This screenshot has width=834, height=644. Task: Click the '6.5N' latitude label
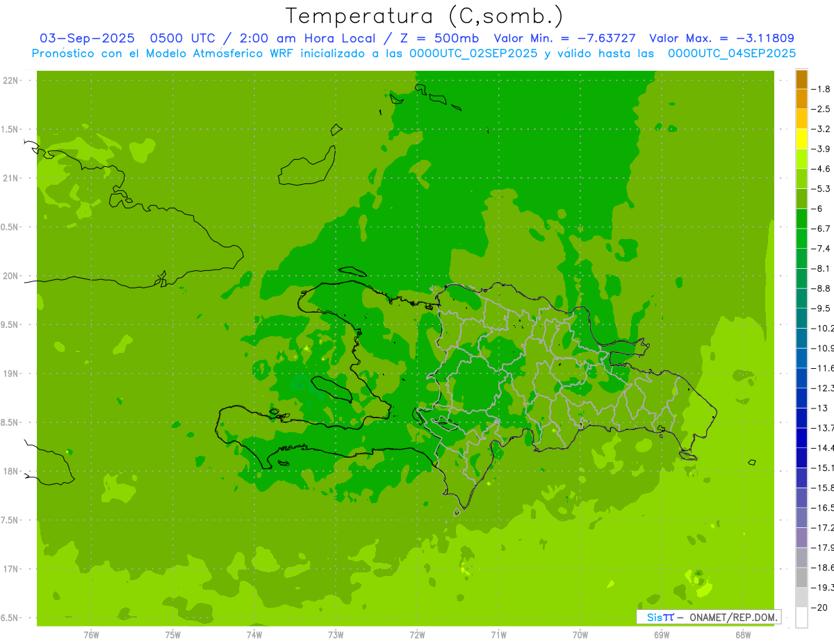click(x=10, y=618)
